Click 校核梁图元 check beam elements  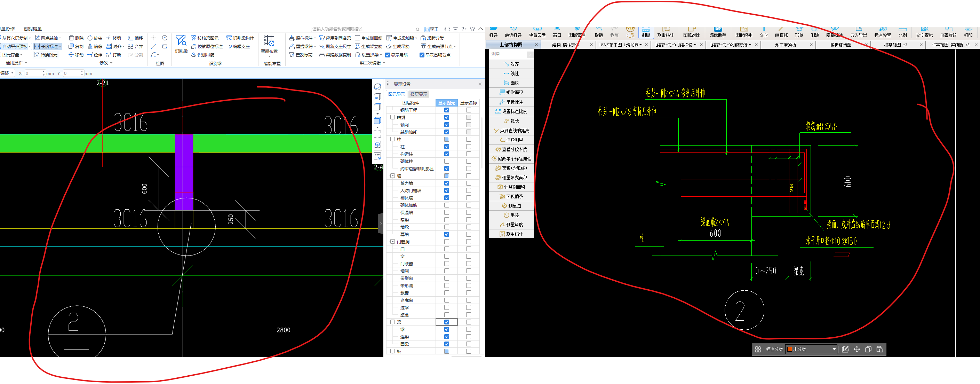click(205, 38)
